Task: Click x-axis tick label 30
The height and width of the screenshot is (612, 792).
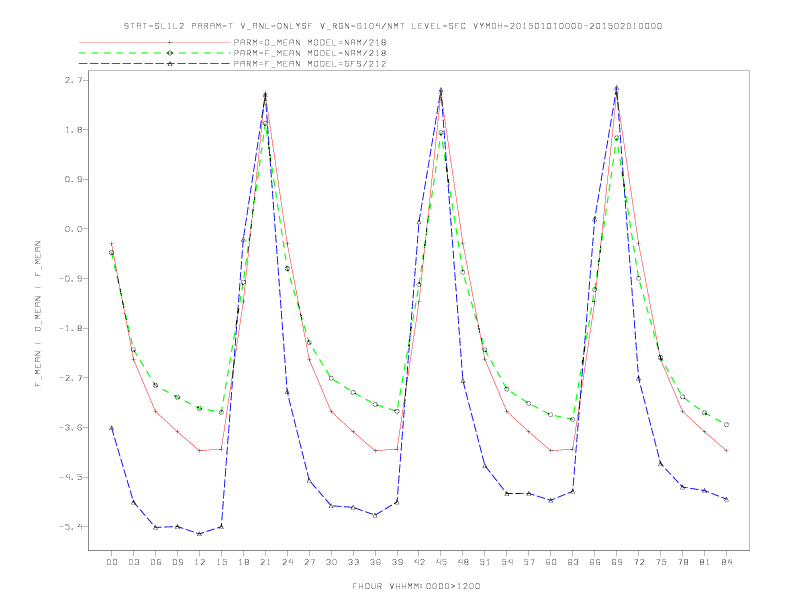Action: [x=331, y=562]
